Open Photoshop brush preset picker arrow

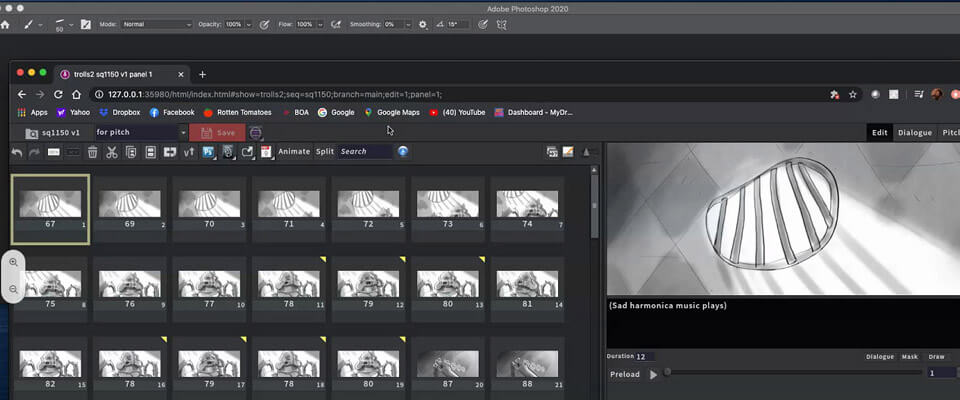72,25
